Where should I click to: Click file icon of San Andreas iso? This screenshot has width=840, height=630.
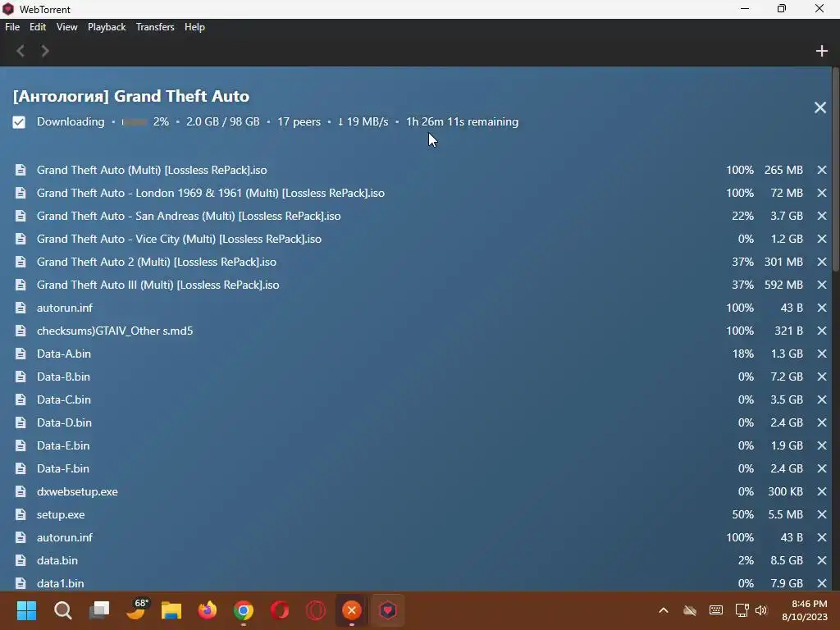[x=21, y=216]
